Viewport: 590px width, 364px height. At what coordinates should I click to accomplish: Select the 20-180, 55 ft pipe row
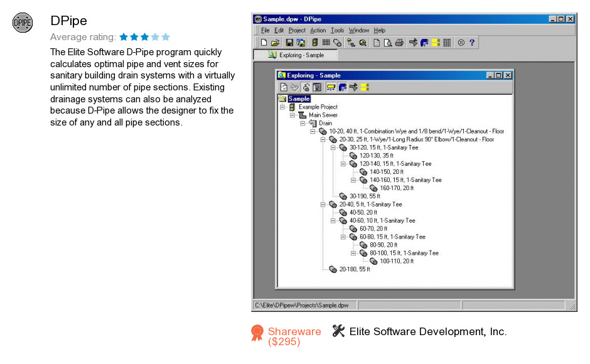[355, 269]
